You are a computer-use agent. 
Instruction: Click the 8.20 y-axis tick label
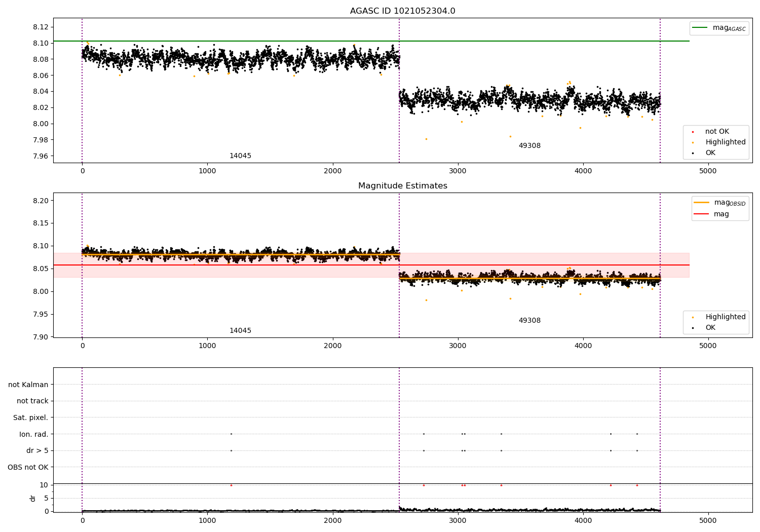click(40, 201)
